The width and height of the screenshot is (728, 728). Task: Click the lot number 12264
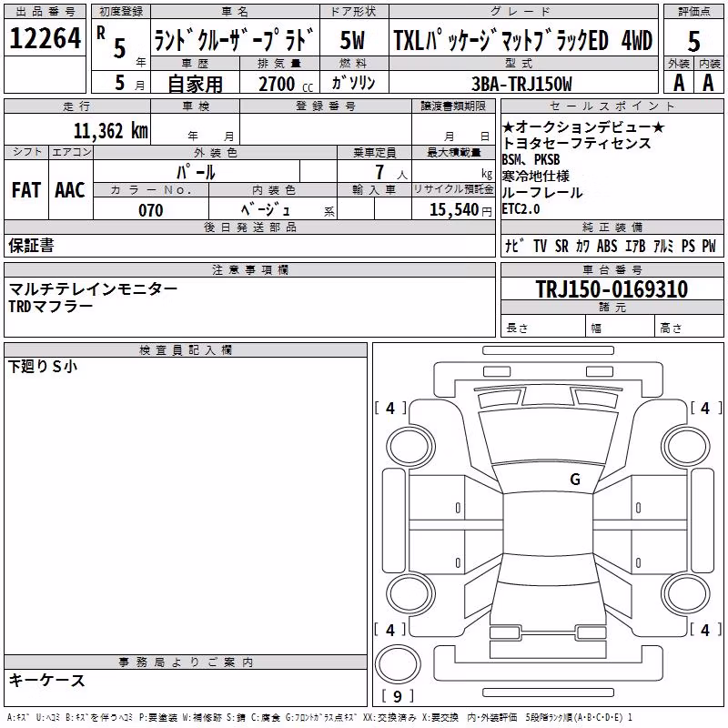tap(45, 38)
